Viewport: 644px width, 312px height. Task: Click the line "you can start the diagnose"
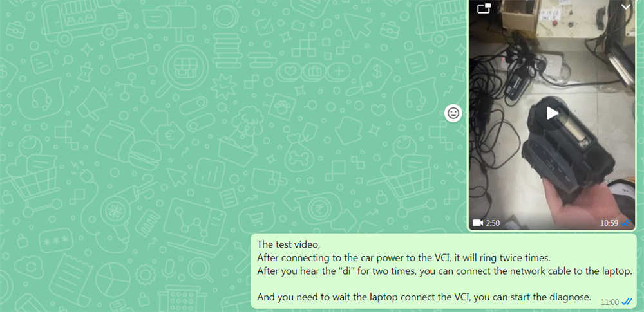[x=424, y=297]
